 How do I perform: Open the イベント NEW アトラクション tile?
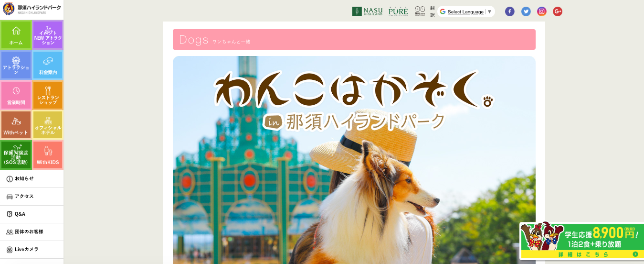(48, 35)
